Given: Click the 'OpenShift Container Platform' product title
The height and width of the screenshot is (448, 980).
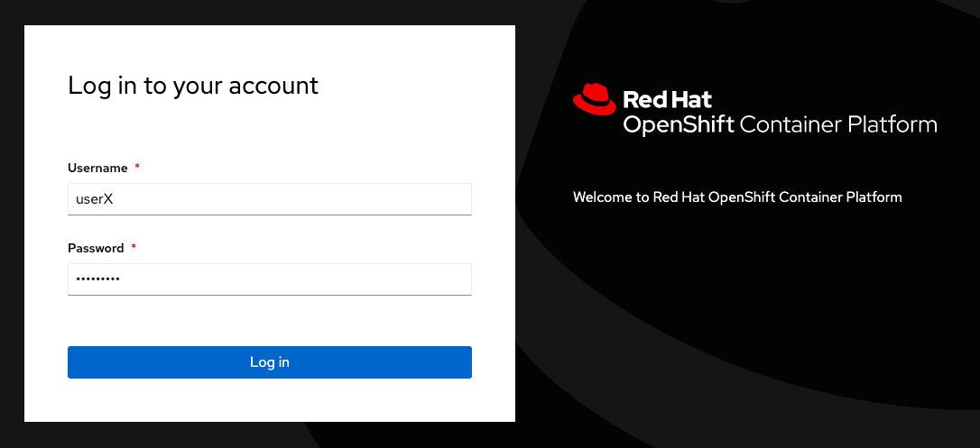Looking at the screenshot, I should 780,124.
